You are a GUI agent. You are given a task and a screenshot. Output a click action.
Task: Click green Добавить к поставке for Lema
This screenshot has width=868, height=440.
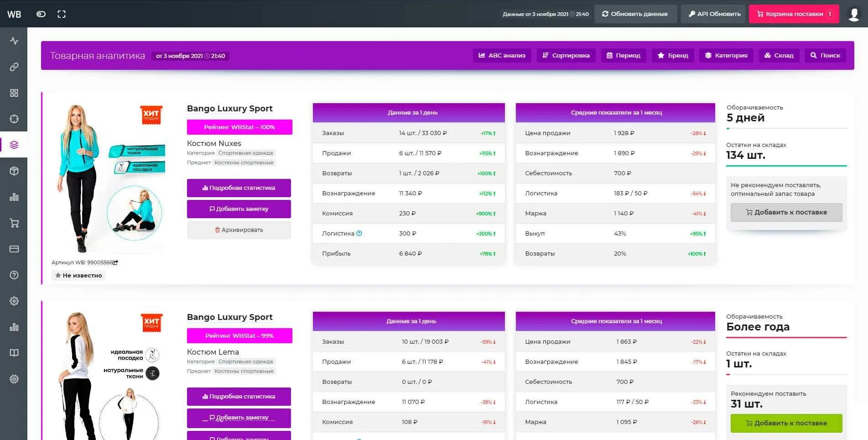(x=786, y=423)
